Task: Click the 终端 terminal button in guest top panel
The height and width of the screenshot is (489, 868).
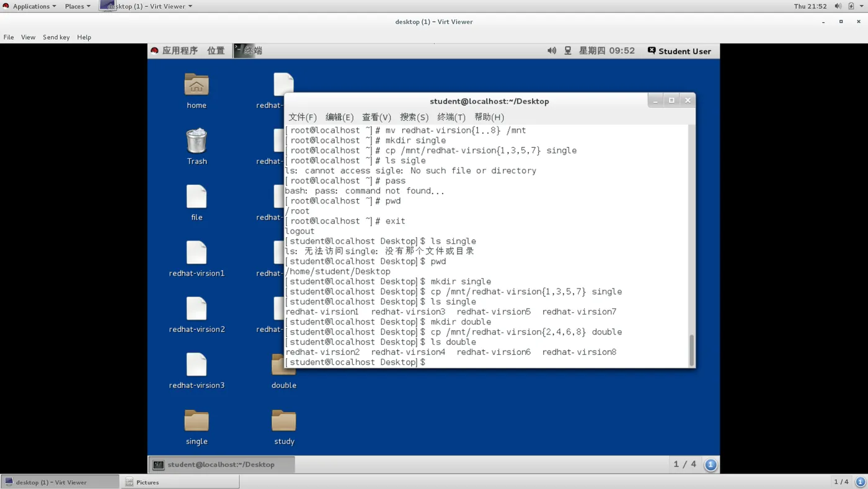Action: (x=248, y=51)
